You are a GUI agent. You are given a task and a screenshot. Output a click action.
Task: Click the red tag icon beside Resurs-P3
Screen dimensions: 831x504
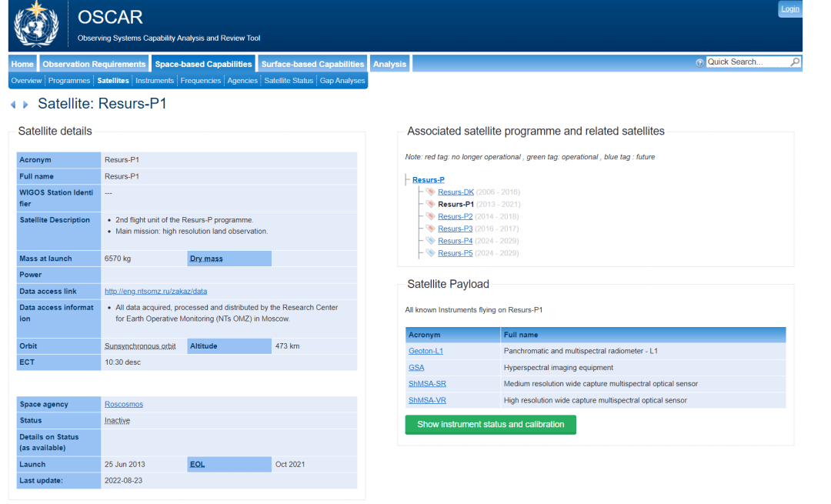pos(431,229)
